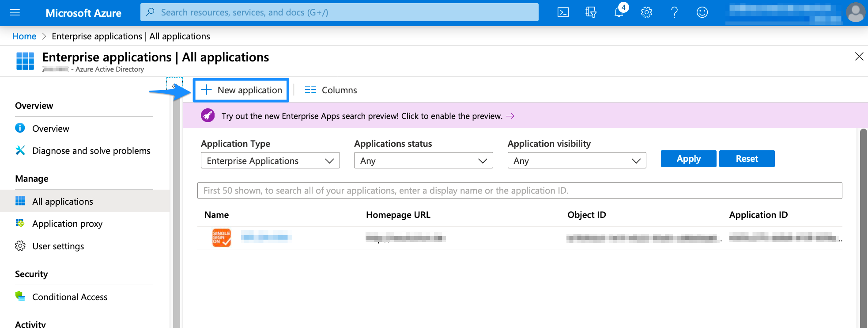Click the single sign-on app icon in the table row
Viewport: 868px width, 328px height.
[222, 238]
